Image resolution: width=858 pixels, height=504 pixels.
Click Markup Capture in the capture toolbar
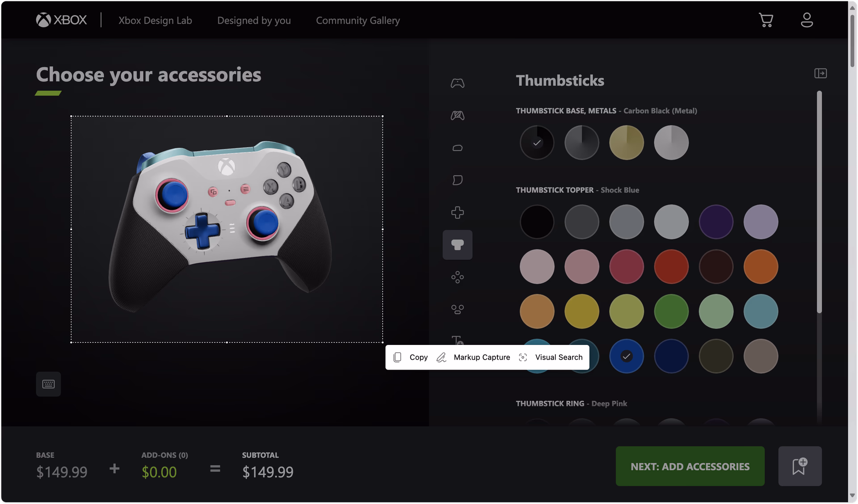tap(473, 357)
